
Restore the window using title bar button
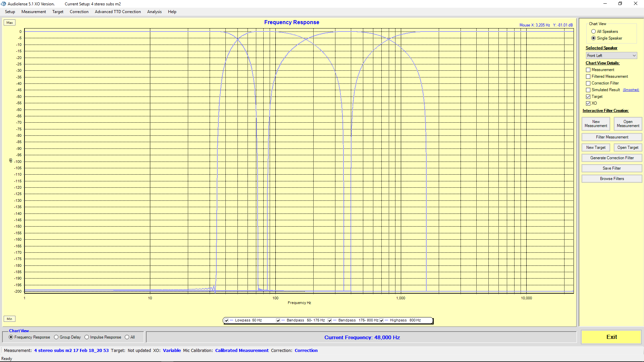tap(620, 4)
